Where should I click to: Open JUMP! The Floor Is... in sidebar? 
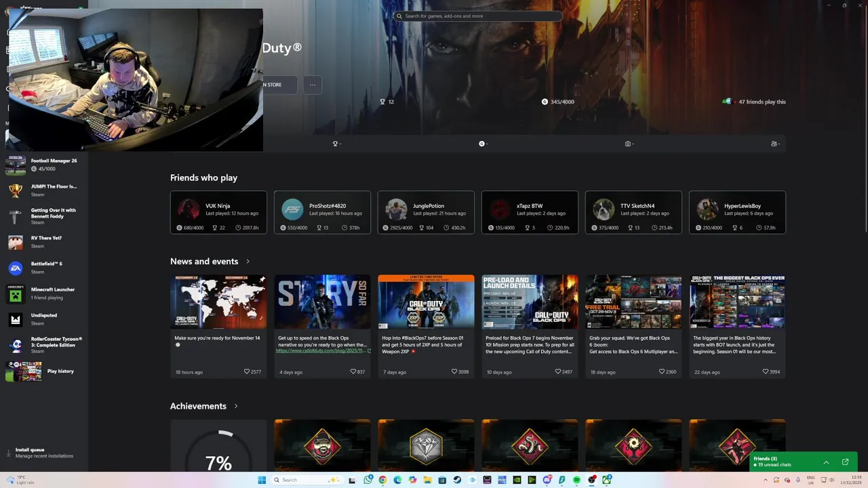point(44,190)
